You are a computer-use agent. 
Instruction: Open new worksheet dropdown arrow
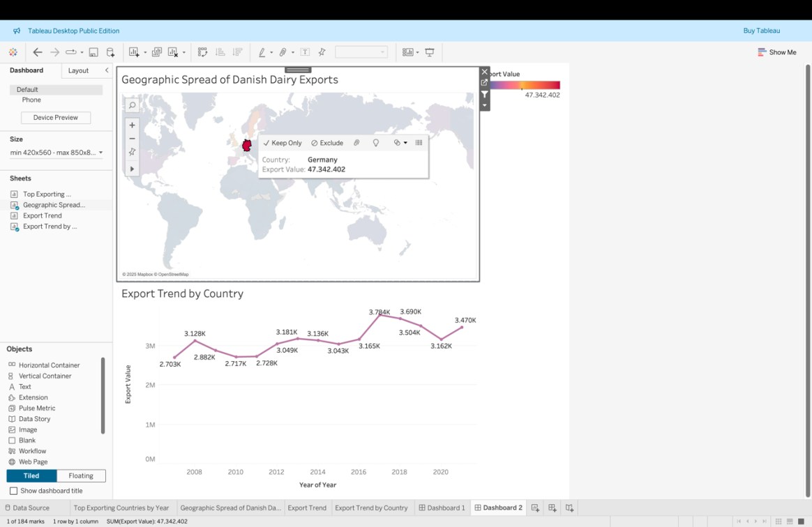pos(145,53)
